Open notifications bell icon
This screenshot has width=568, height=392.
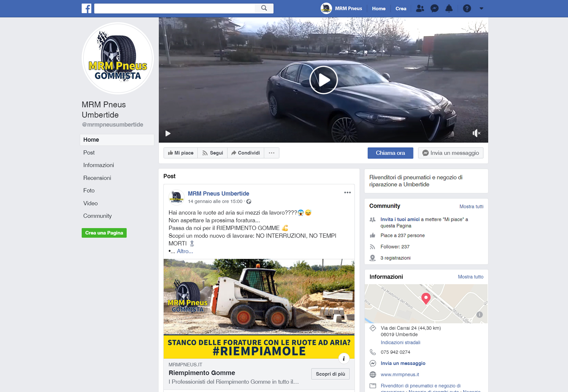(x=449, y=8)
